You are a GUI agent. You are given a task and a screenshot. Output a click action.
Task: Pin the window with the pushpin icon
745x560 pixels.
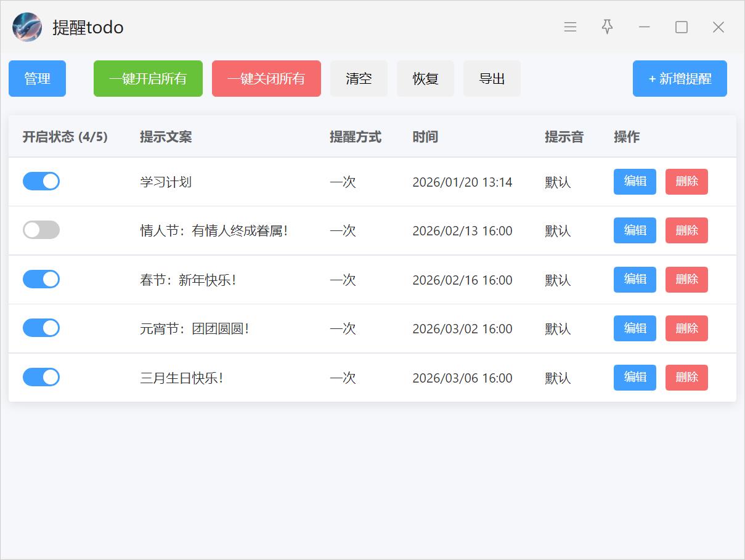pyautogui.click(x=607, y=27)
